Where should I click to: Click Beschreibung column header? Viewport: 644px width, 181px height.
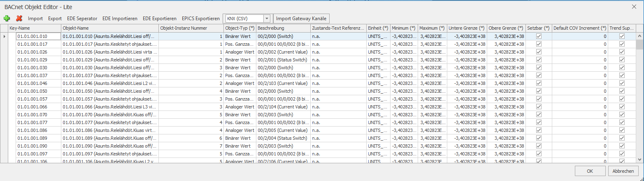283,28
